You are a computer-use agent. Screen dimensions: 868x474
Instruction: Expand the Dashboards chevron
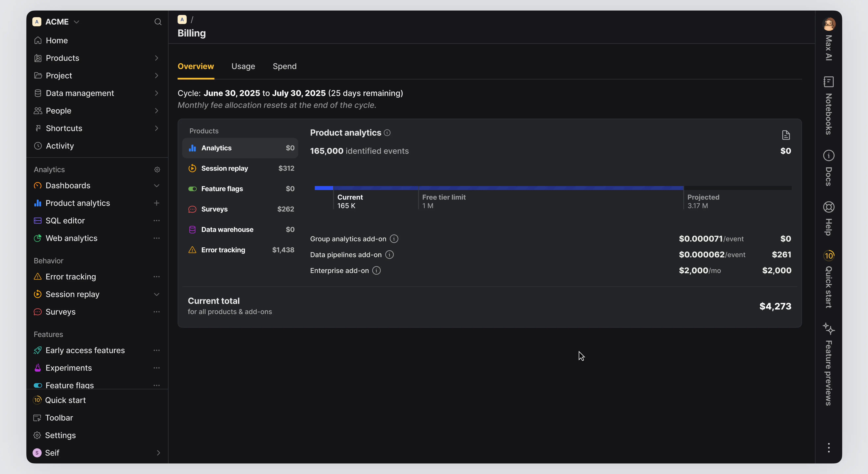(x=156, y=186)
